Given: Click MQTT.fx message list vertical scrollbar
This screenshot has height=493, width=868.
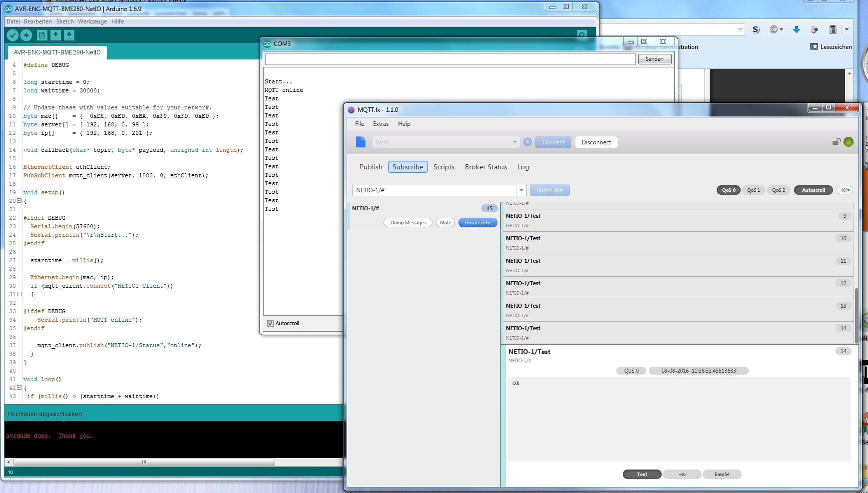Looking at the screenshot, I should [x=856, y=315].
